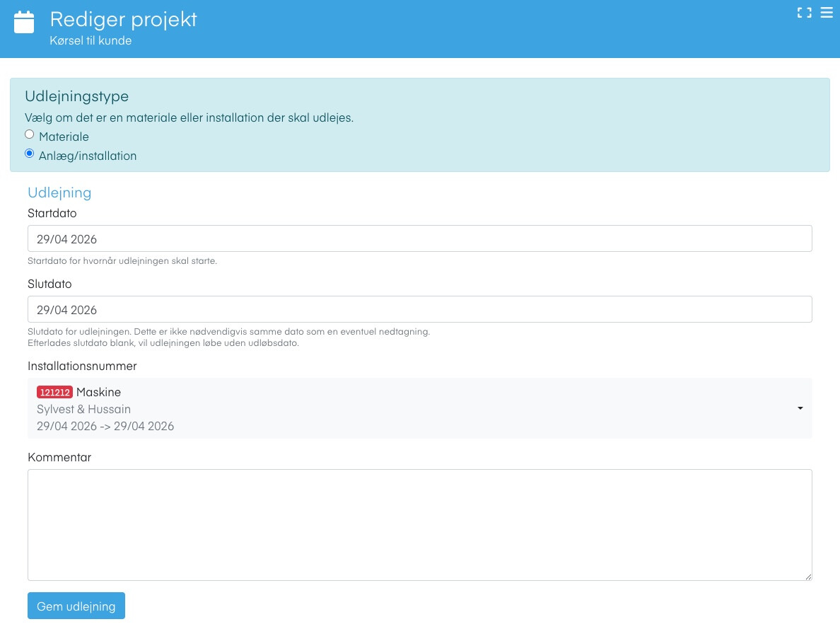Toggle fullscreen mode icon
Image resolution: width=840 pixels, height=629 pixels.
(x=804, y=13)
